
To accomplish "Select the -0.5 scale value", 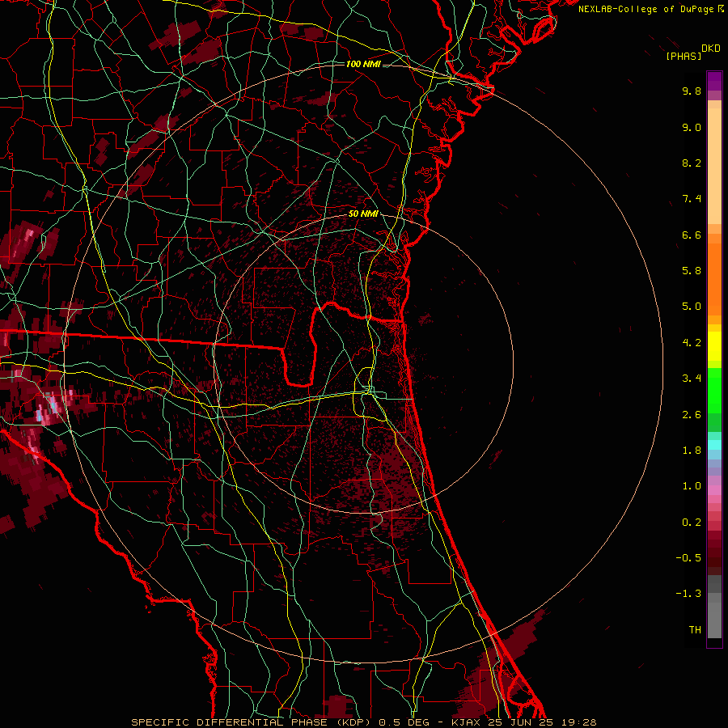I will (x=688, y=558).
